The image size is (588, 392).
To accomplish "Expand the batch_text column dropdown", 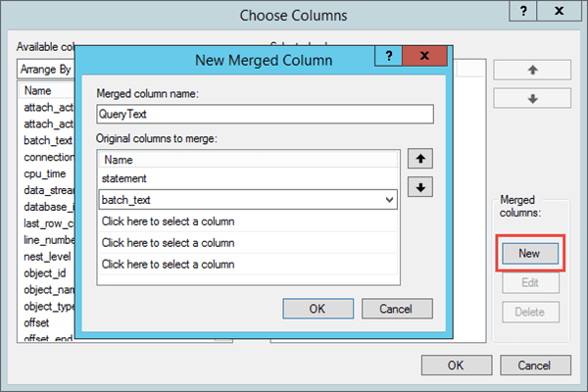I will coord(390,199).
